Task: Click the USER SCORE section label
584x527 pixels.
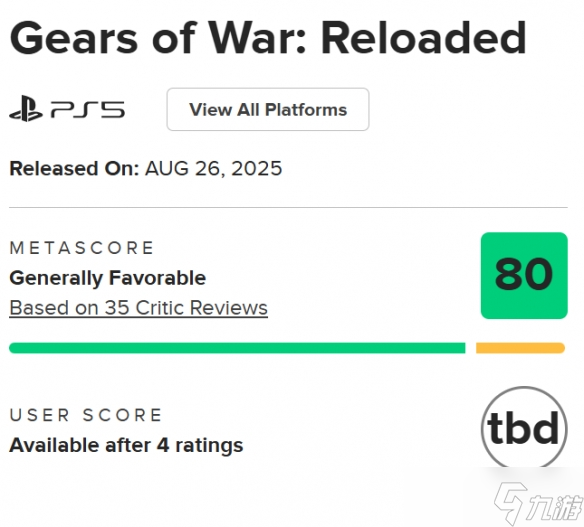Action: tap(86, 415)
